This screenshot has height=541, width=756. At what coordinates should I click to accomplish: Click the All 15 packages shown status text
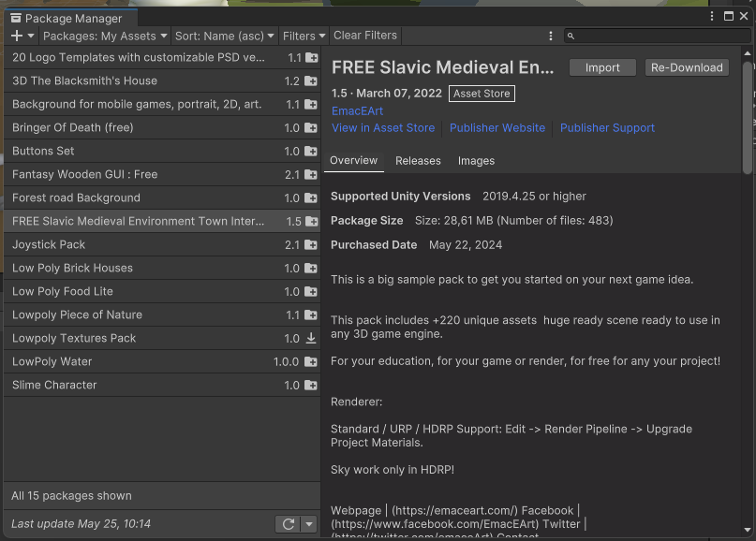click(x=71, y=496)
